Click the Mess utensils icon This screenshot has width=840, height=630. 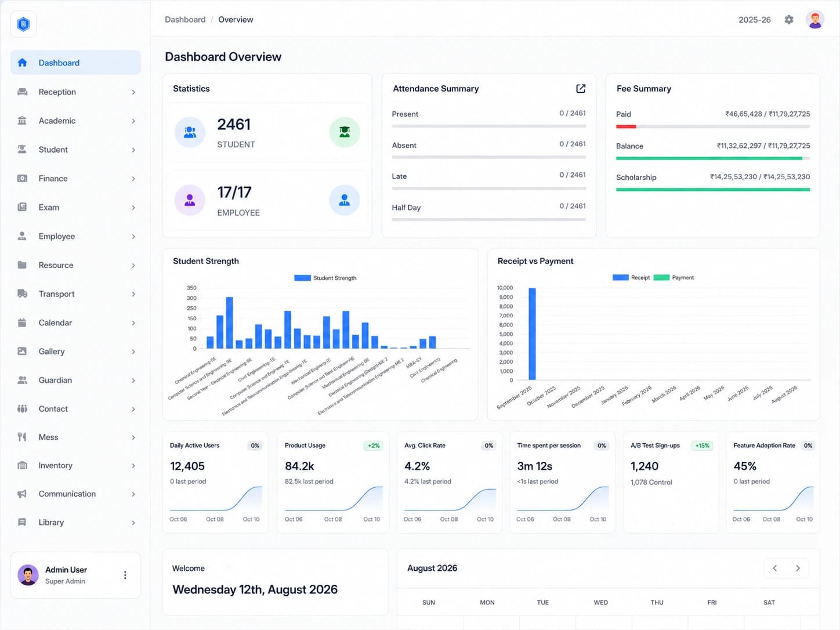click(22, 437)
